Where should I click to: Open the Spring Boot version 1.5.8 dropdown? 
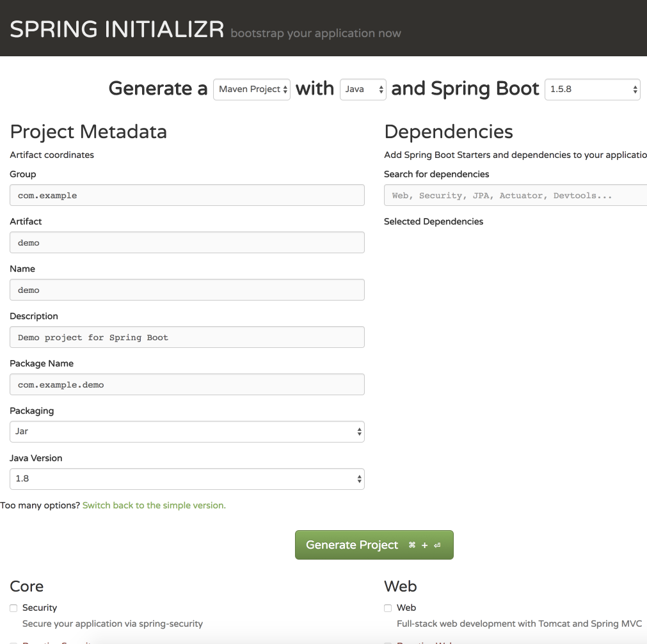tap(592, 90)
